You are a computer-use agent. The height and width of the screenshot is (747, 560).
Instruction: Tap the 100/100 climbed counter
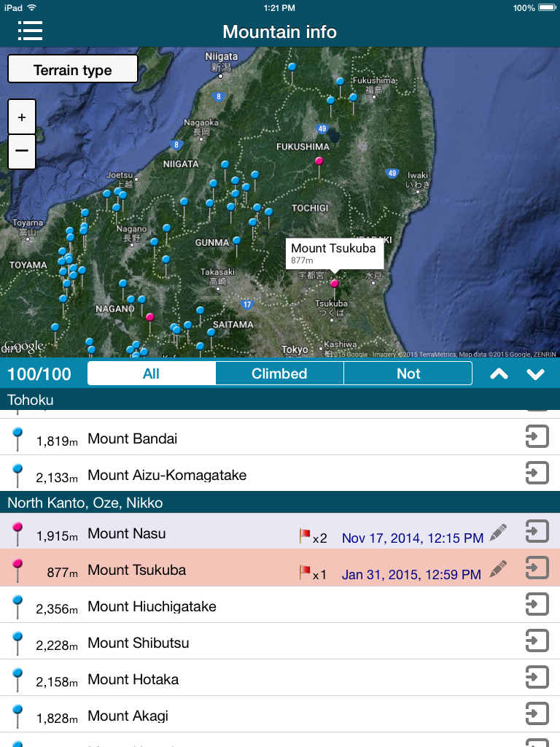point(39,374)
